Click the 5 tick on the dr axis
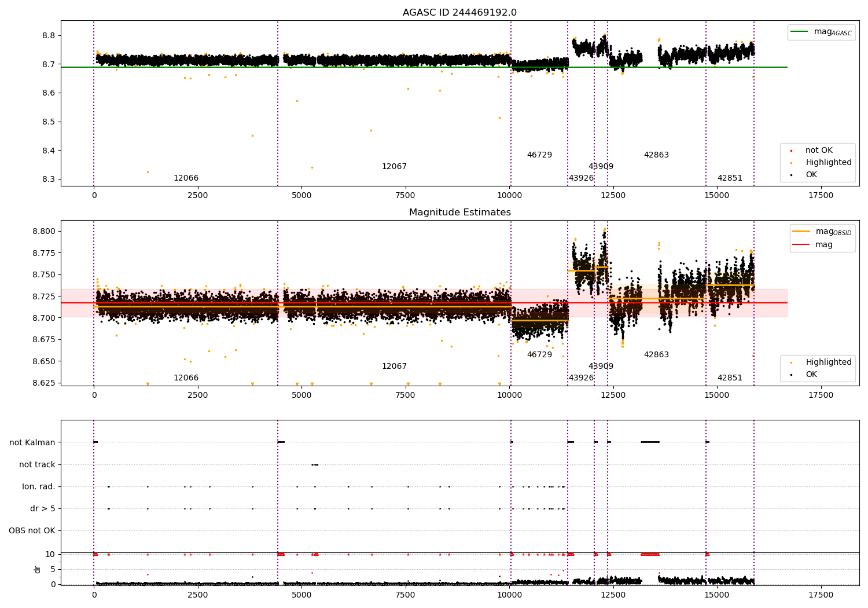The image size is (868, 608). (53, 570)
